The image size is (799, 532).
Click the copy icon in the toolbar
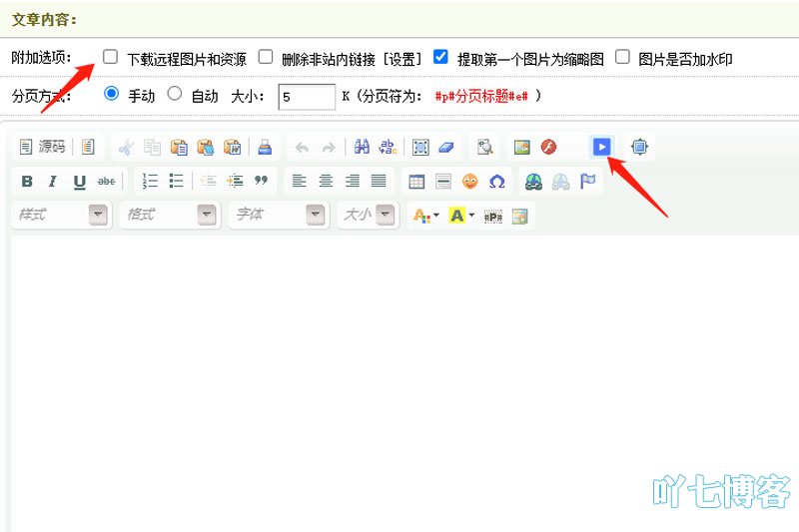(153, 148)
